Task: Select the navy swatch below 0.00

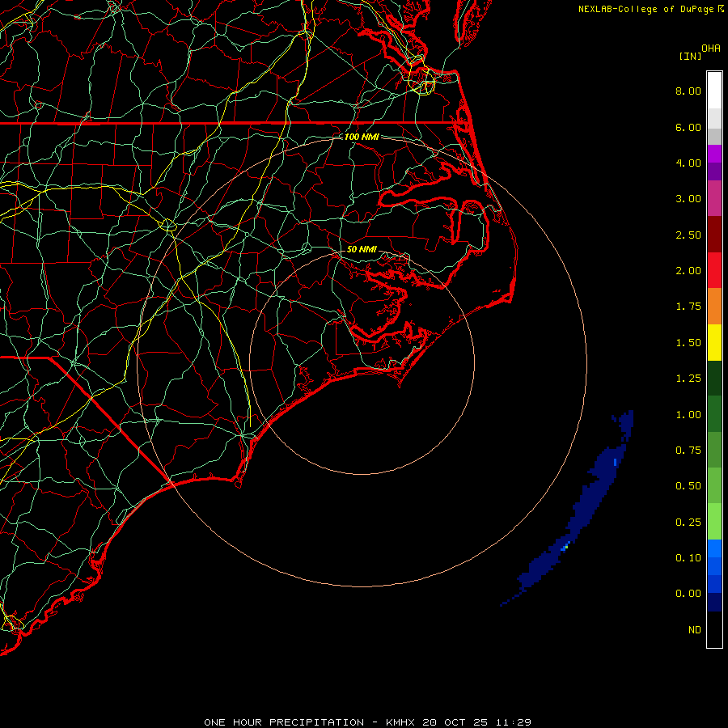Action: pos(714,603)
